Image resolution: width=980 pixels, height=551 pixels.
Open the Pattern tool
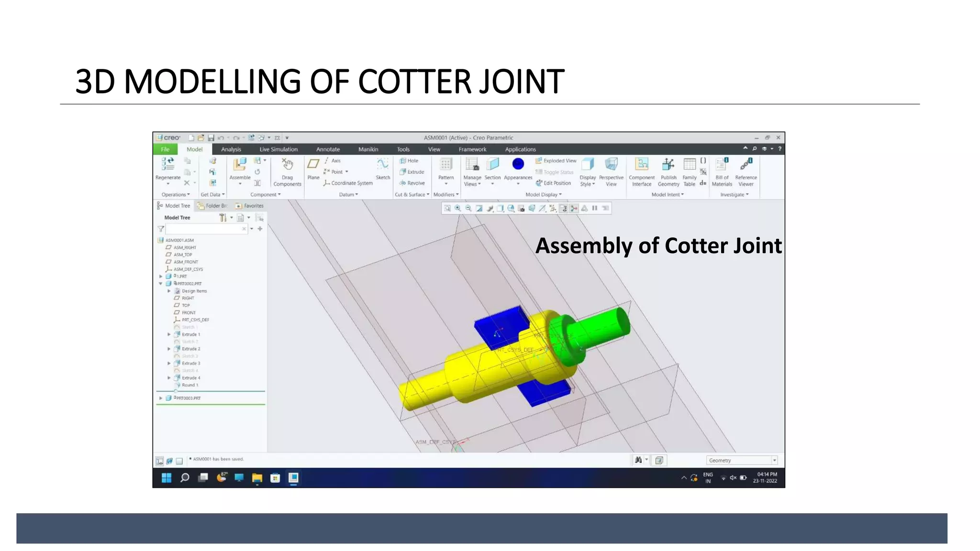click(446, 165)
